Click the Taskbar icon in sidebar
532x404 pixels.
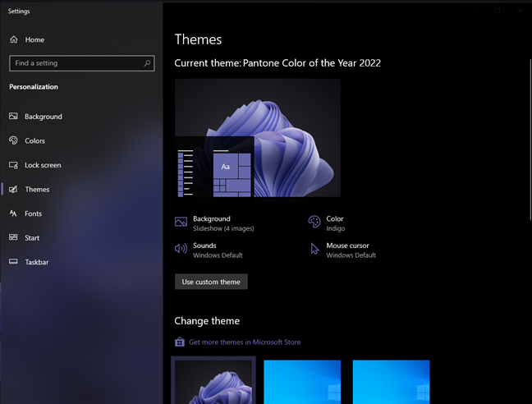click(13, 261)
